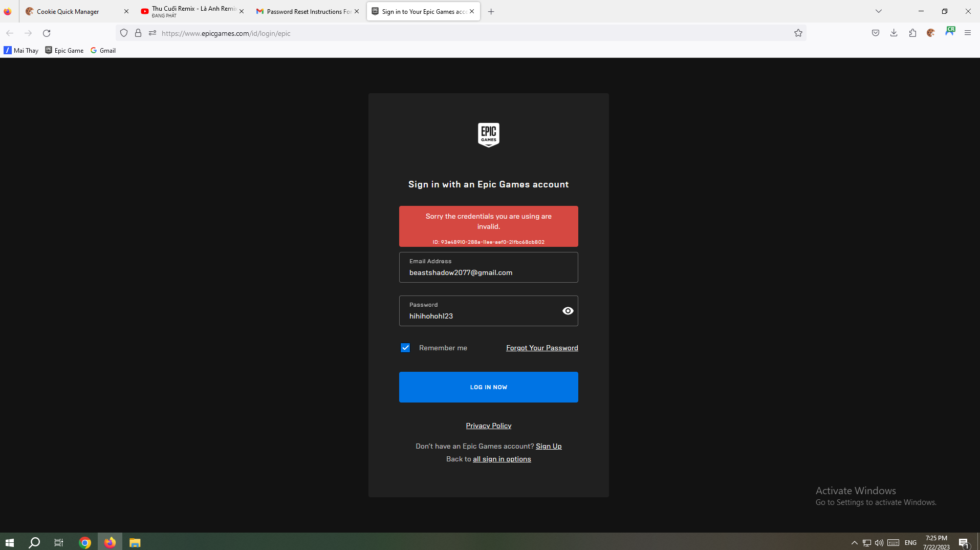Screen dimensions: 980x550
Task: Expand the list all tabs dropdown
Action: [x=879, y=11]
